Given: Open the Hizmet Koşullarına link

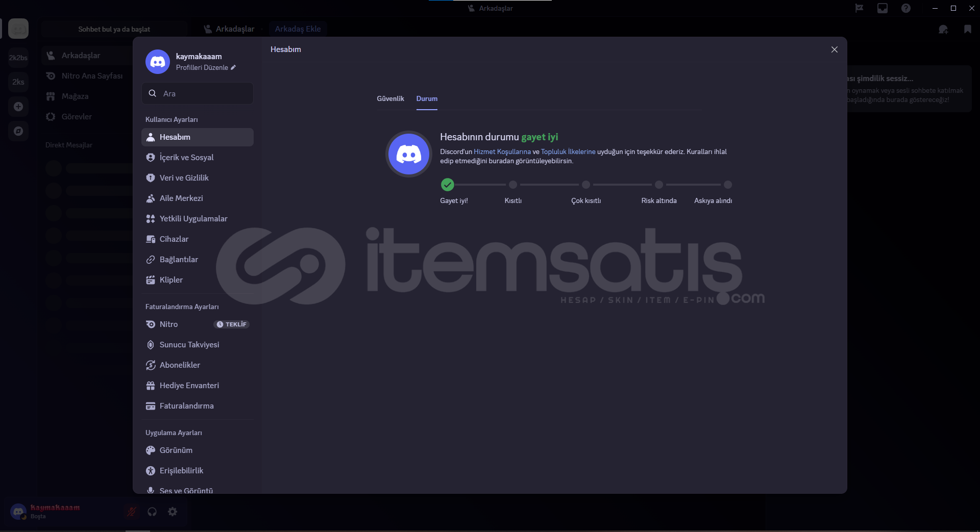Looking at the screenshot, I should point(502,152).
